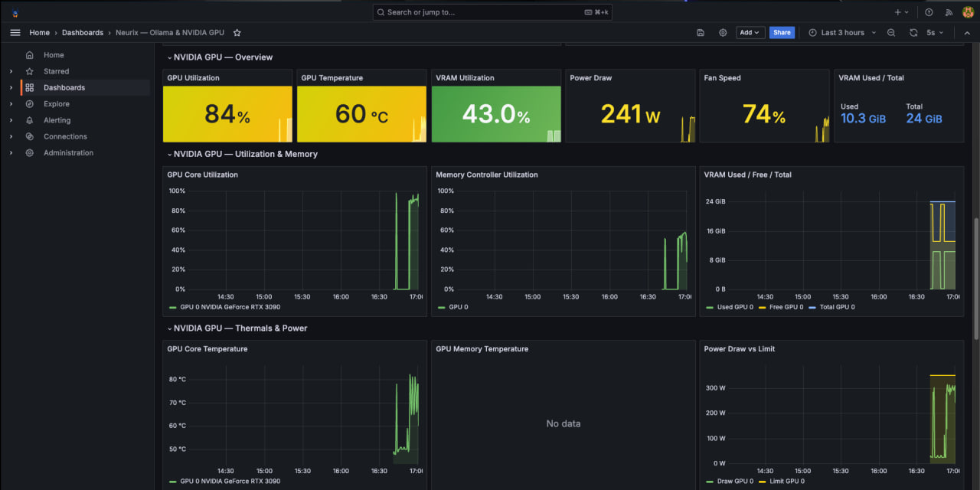Viewport: 980px width, 490px height.
Task: Go to Dashboards breadcrumb link
Action: 83,33
